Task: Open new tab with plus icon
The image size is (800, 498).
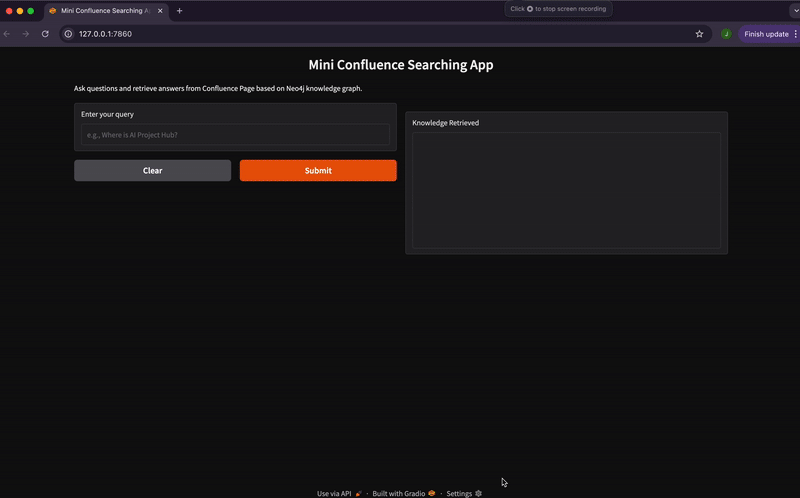Action: click(x=179, y=11)
